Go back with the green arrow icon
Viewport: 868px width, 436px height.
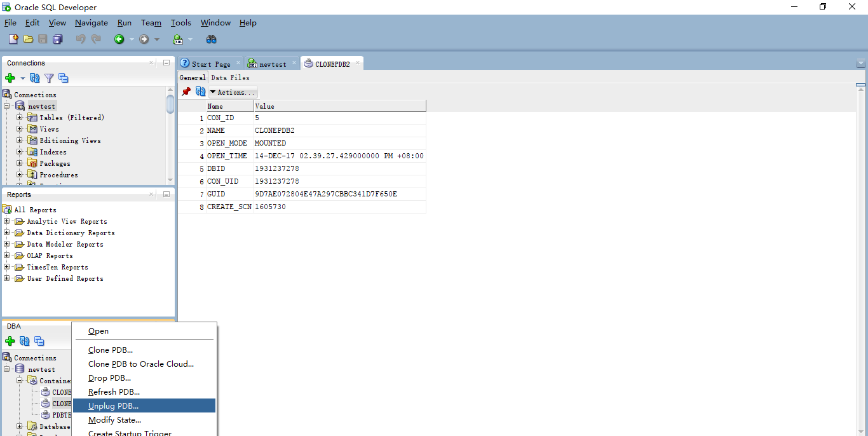(119, 39)
